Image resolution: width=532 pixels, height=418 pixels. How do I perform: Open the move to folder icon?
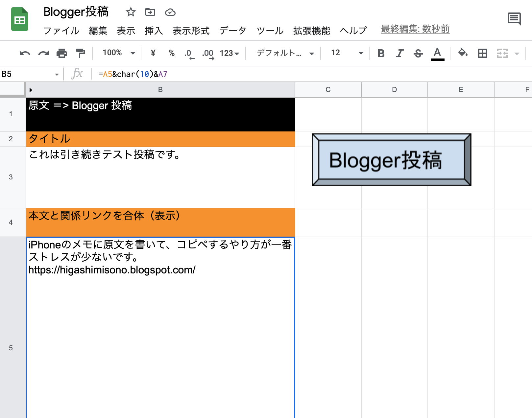click(x=150, y=12)
